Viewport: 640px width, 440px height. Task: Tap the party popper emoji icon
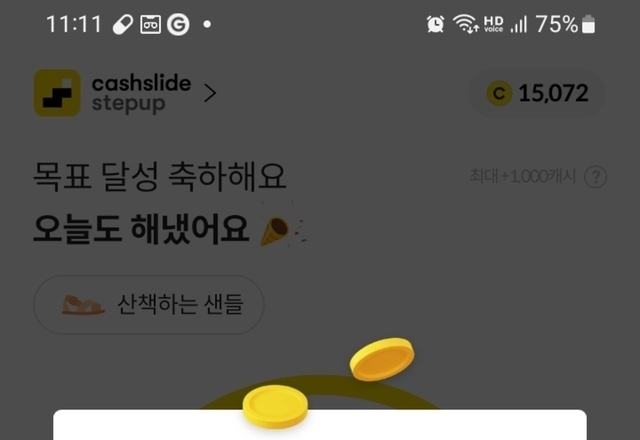[283, 229]
